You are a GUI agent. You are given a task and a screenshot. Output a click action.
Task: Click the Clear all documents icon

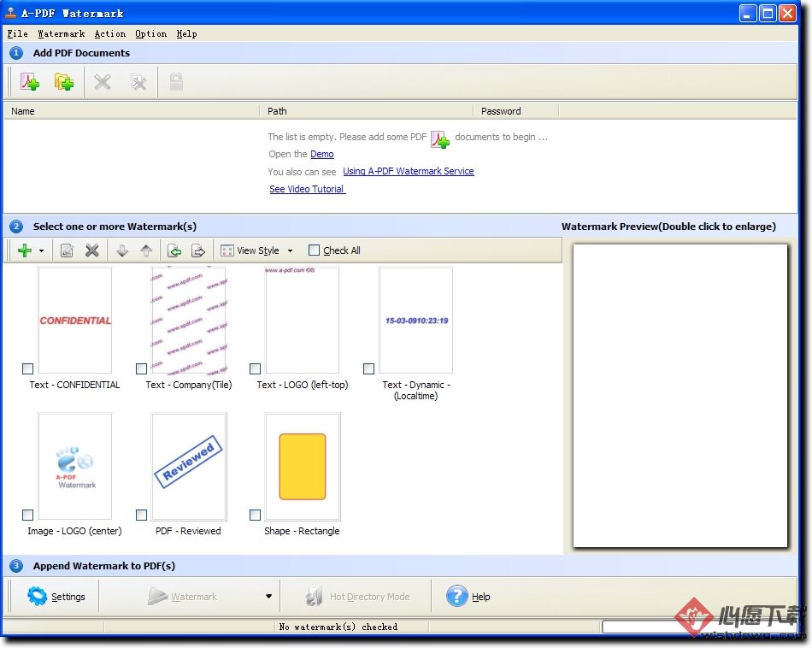(x=138, y=82)
